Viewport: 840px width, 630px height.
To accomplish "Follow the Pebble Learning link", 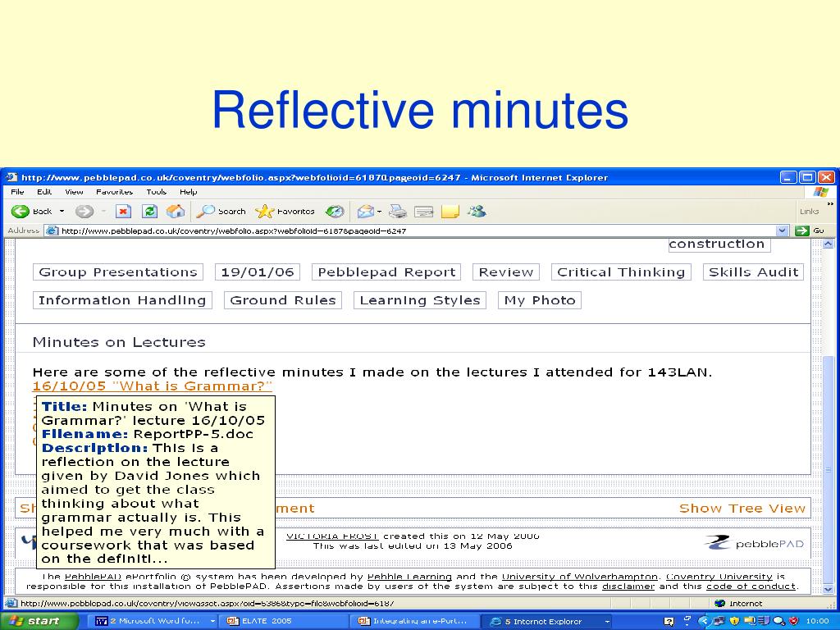I will click(409, 577).
